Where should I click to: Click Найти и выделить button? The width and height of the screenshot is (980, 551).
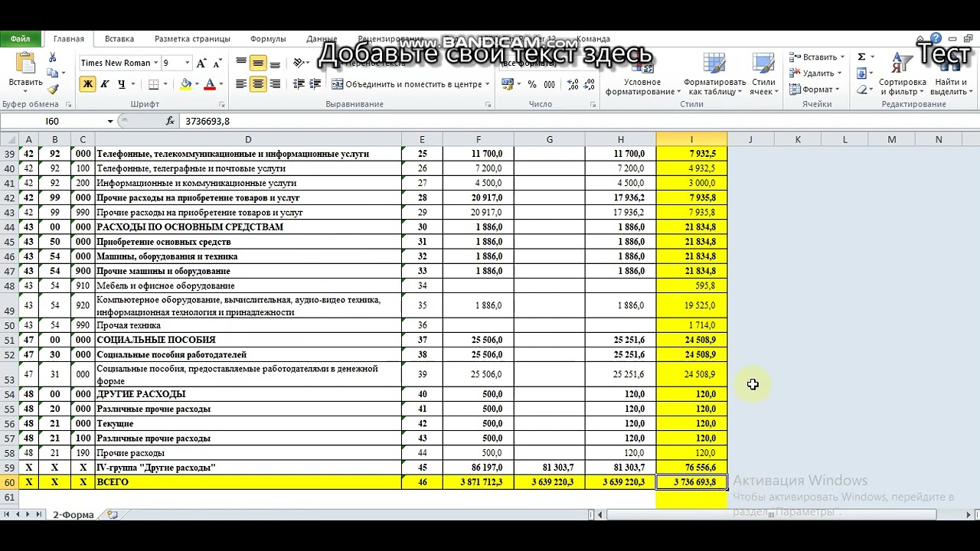[950, 73]
